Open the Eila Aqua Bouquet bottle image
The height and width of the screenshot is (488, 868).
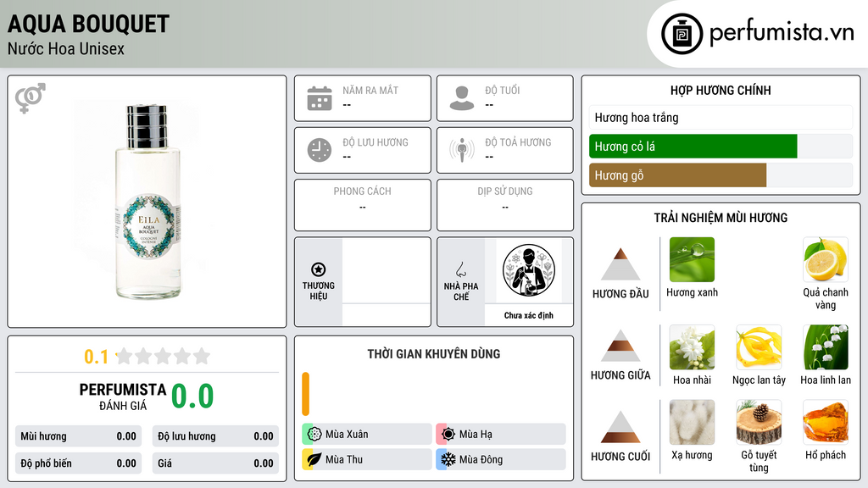click(147, 202)
